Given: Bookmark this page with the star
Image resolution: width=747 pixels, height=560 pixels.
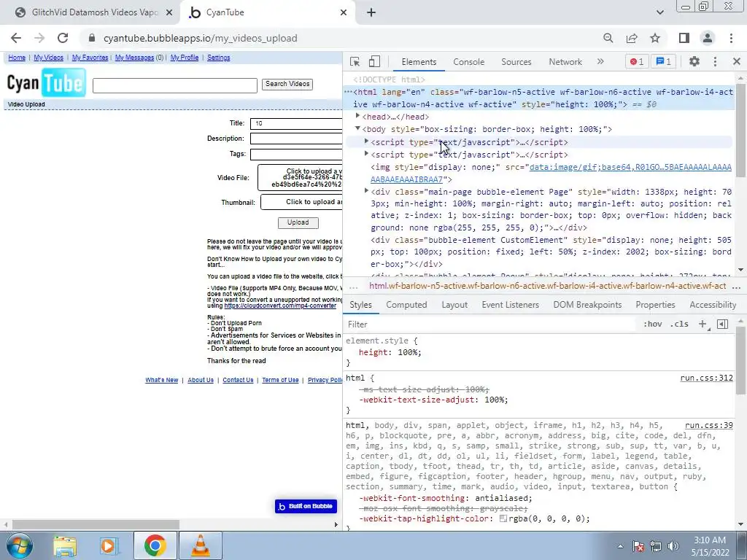Looking at the screenshot, I should point(655,38).
